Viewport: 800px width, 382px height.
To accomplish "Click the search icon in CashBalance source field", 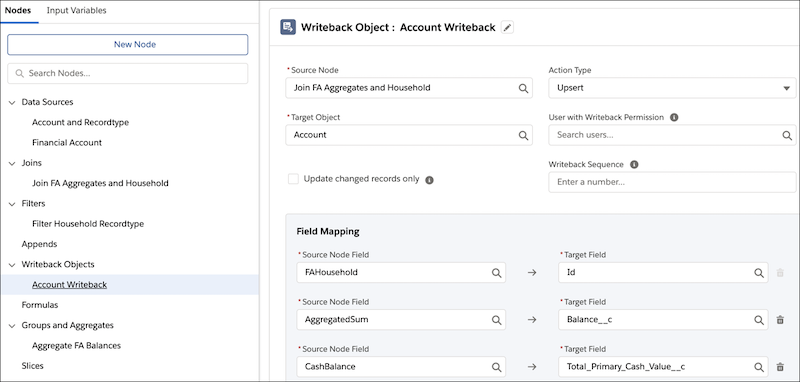I will pos(496,367).
